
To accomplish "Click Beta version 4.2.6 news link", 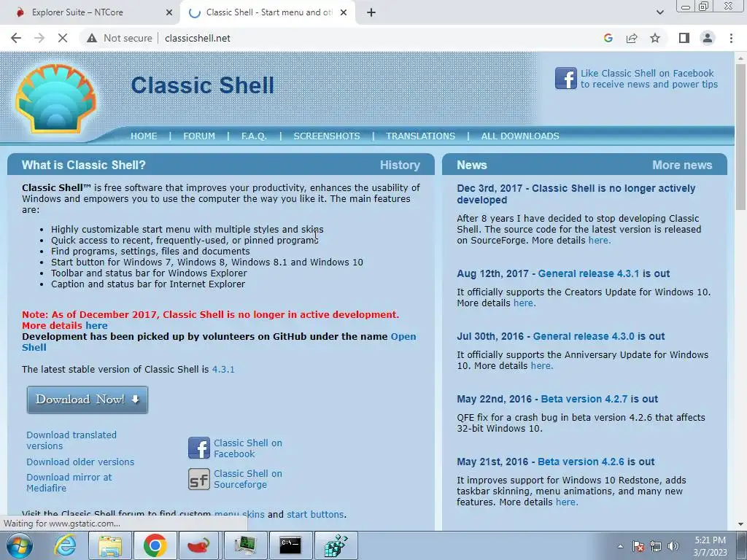I will click(x=581, y=462).
